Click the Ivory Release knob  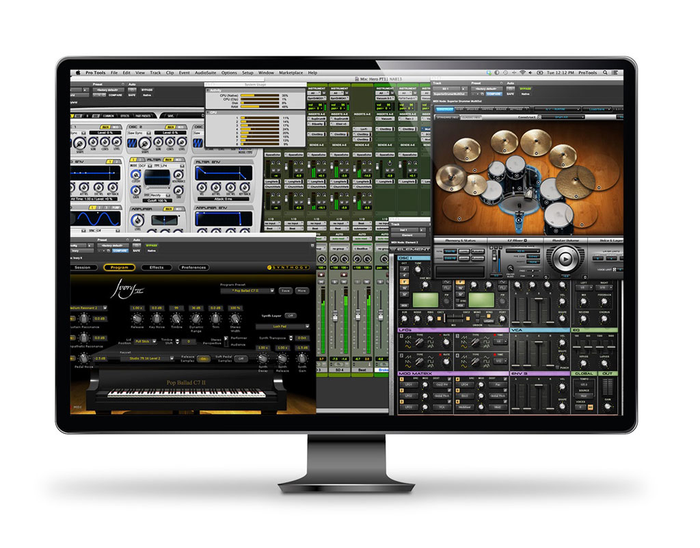tap(137, 318)
